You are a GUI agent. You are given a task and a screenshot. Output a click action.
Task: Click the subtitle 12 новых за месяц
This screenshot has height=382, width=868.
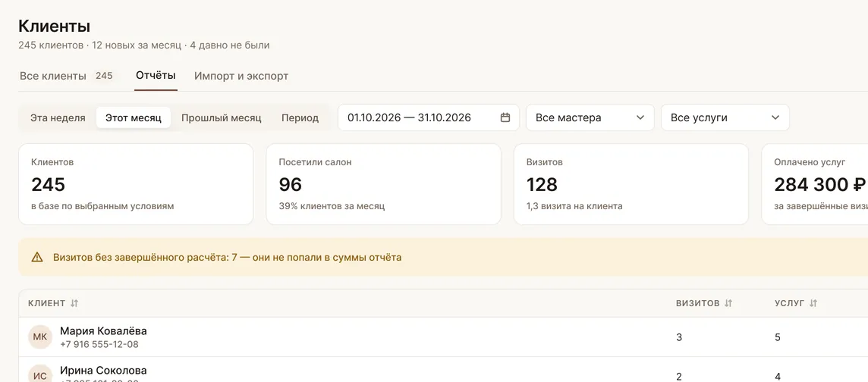click(137, 45)
